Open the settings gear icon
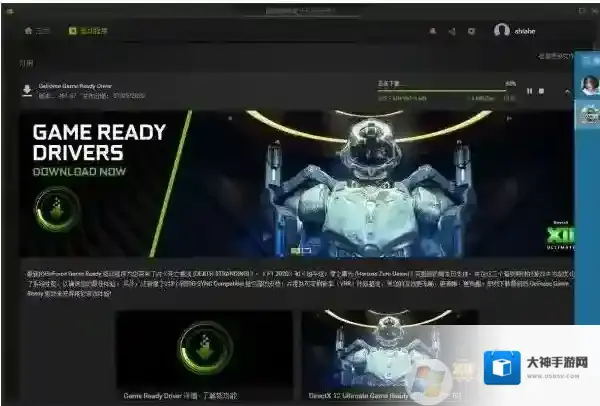This screenshot has height=406, width=600. 472,31
